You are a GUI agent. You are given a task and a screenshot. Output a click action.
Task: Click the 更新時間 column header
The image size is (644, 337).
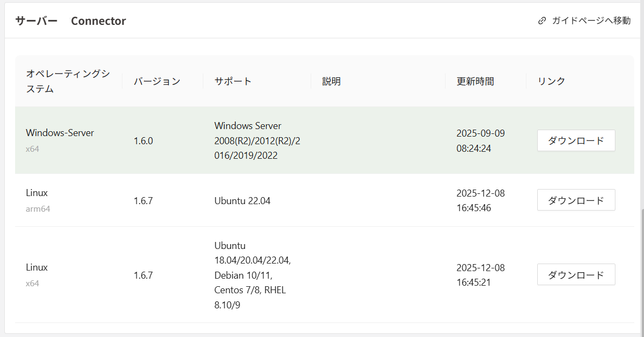click(475, 81)
